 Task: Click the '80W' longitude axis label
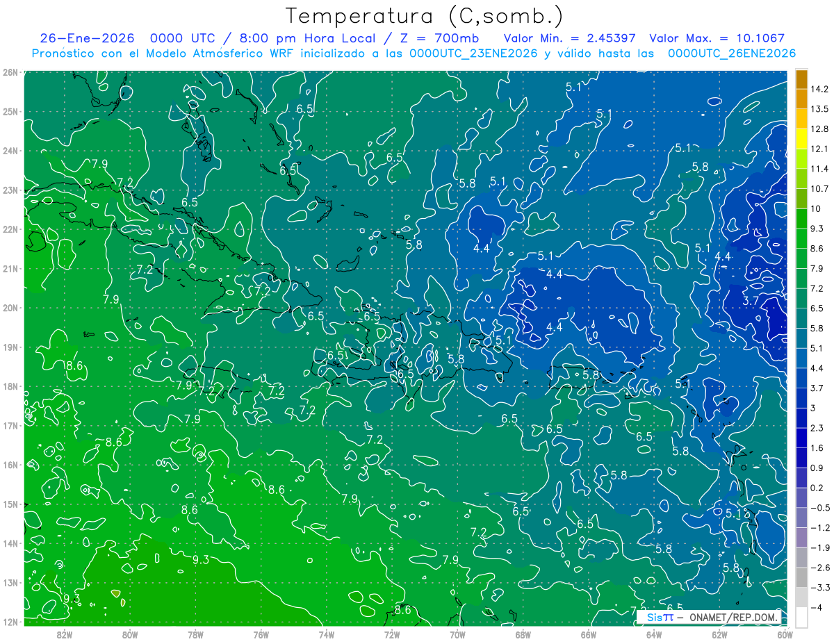(130, 635)
